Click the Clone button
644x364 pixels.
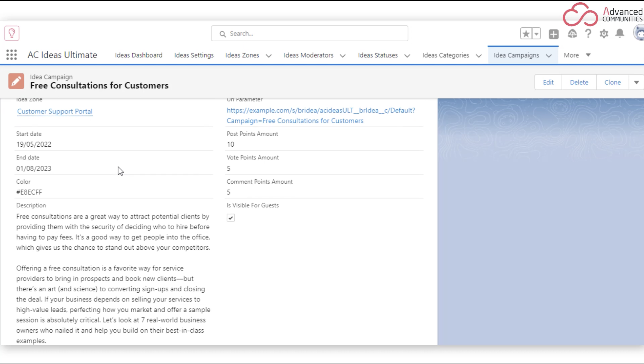coord(612,82)
